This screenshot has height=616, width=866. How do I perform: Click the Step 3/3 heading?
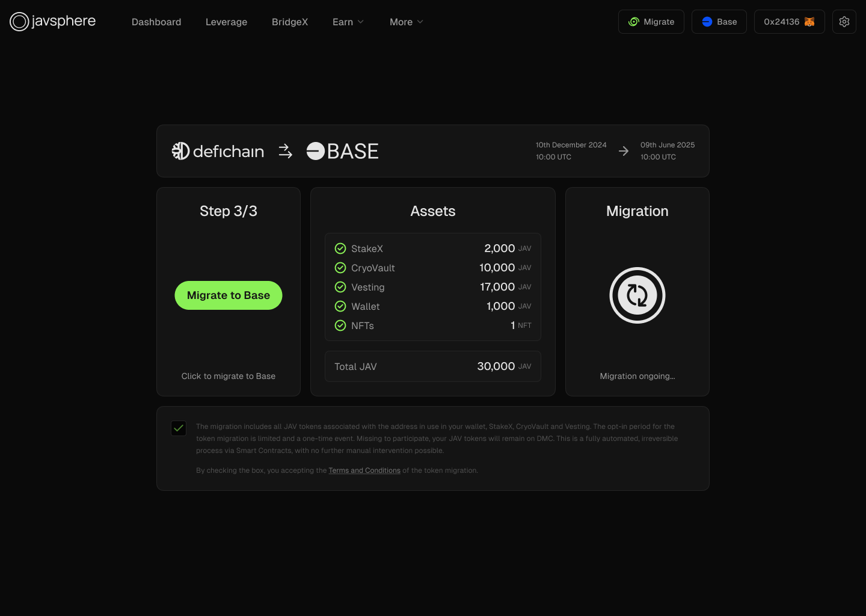(x=229, y=211)
